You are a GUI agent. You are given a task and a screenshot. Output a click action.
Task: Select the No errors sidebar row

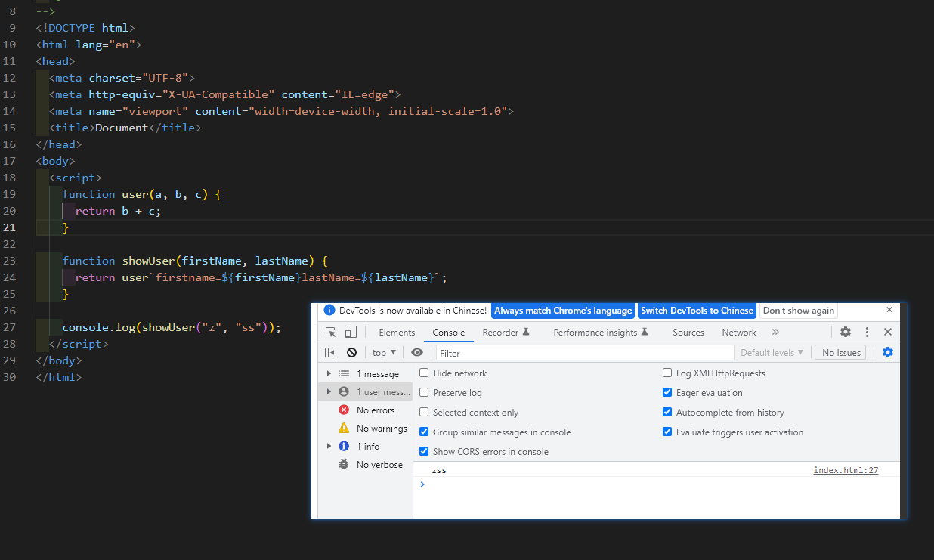pyautogui.click(x=365, y=410)
